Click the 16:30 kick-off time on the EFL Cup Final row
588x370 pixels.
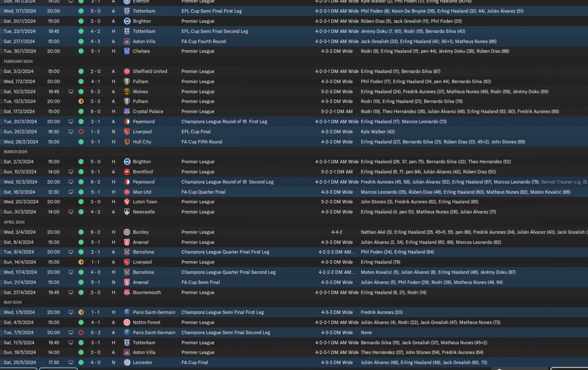[x=53, y=132]
